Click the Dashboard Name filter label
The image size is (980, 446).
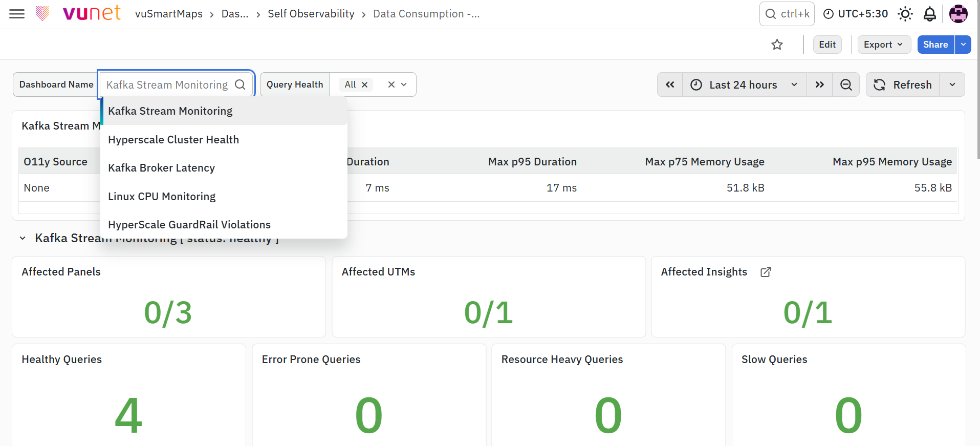(x=56, y=84)
